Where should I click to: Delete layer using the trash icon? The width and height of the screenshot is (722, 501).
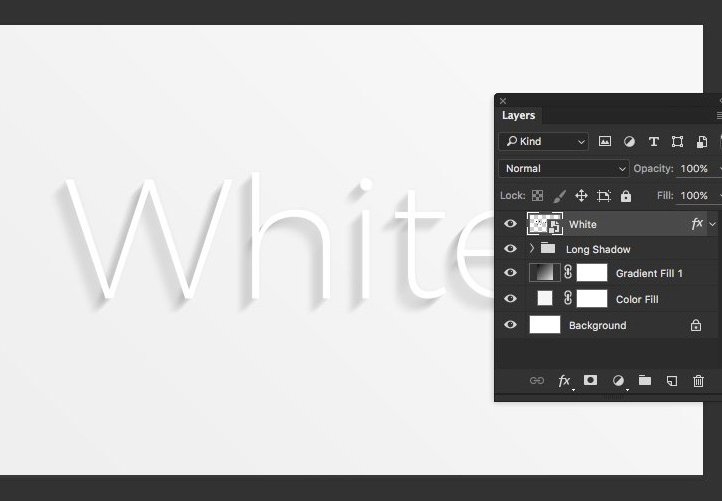pos(698,380)
